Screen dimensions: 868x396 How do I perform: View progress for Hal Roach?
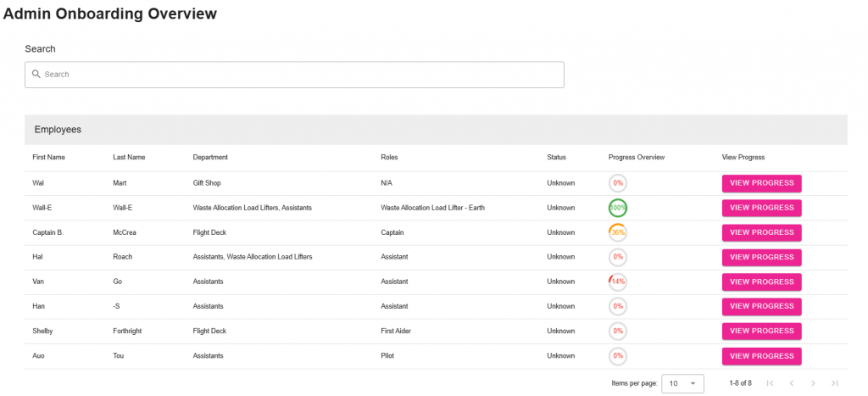click(761, 257)
